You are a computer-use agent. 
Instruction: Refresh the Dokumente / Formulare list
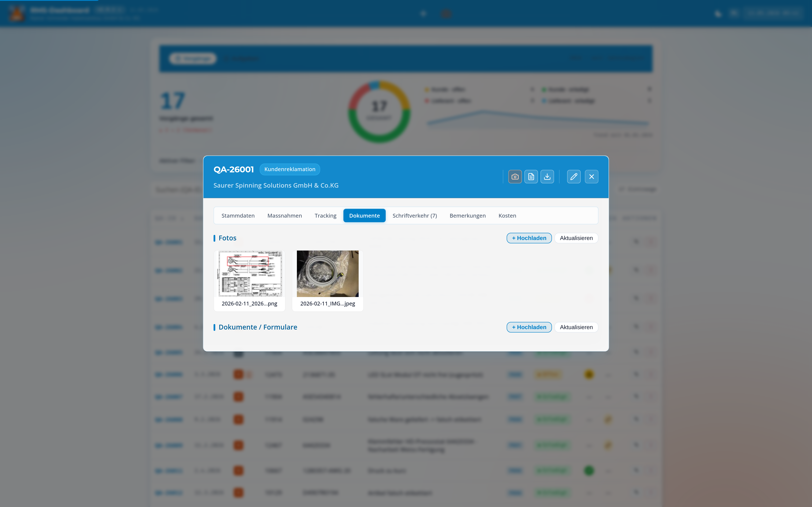(x=576, y=327)
